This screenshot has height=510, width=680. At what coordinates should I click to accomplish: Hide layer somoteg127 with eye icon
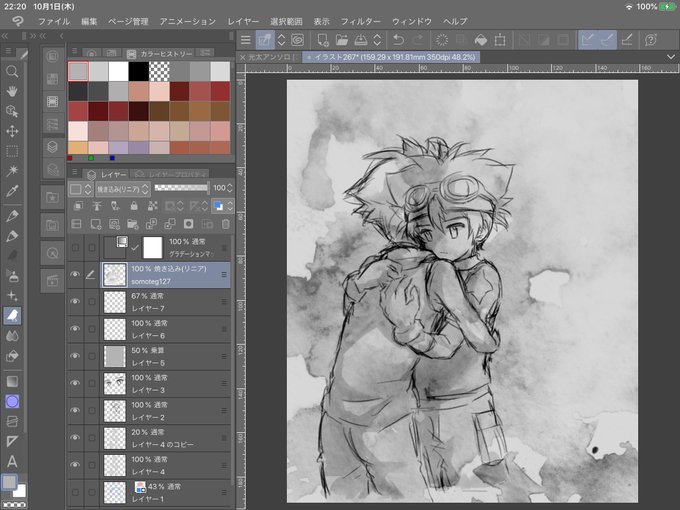tap(75, 274)
